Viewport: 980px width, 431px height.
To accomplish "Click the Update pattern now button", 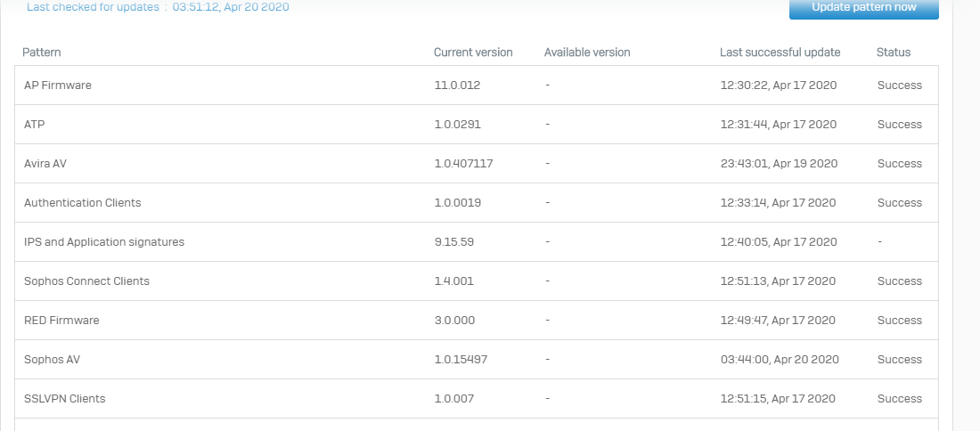I will coord(864,8).
